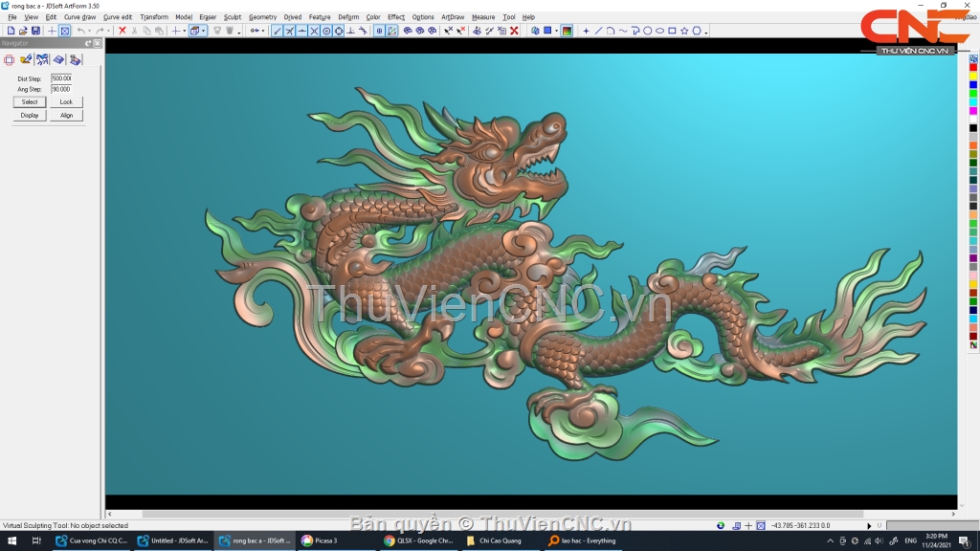Click the Align button in Navigator

66,116
